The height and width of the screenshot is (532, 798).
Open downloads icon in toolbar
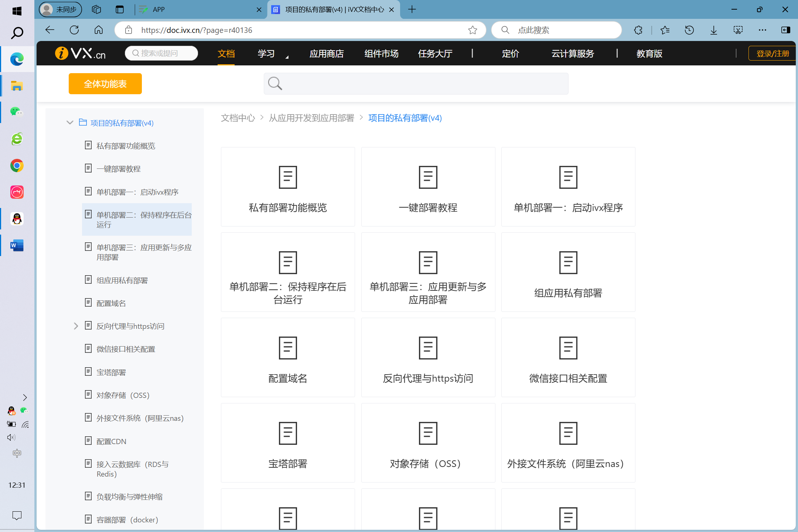click(x=713, y=30)
